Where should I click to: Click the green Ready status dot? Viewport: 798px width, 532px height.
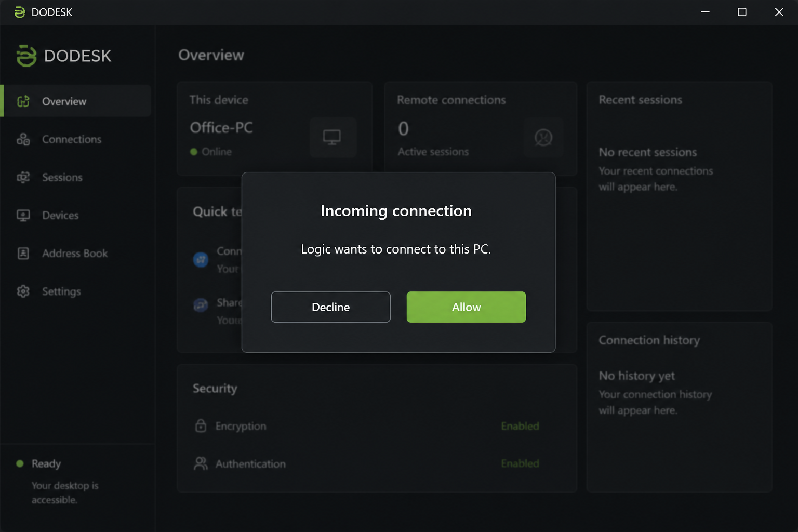tap(20, 463)
